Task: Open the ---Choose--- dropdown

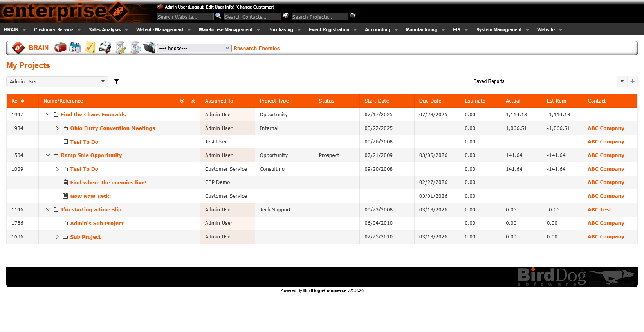Action: coord(194,48)
